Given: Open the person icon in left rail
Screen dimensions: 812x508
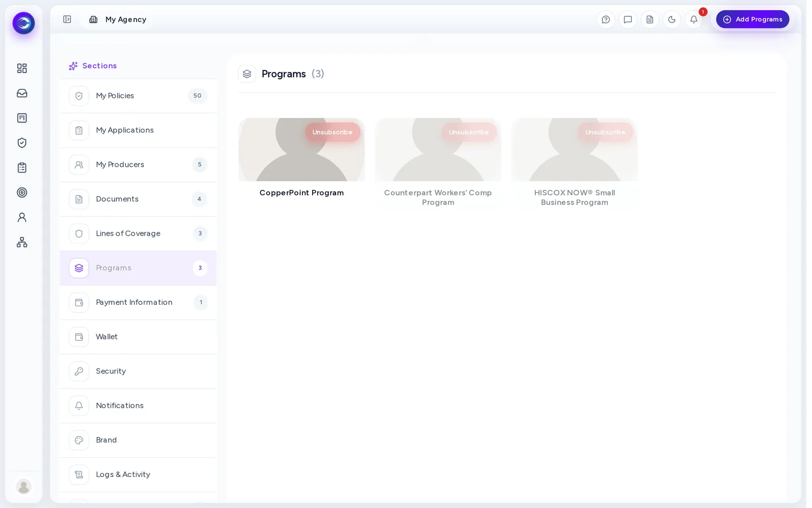Looking at the screenshot, I should pyautogui.click(x=22, y=217).
